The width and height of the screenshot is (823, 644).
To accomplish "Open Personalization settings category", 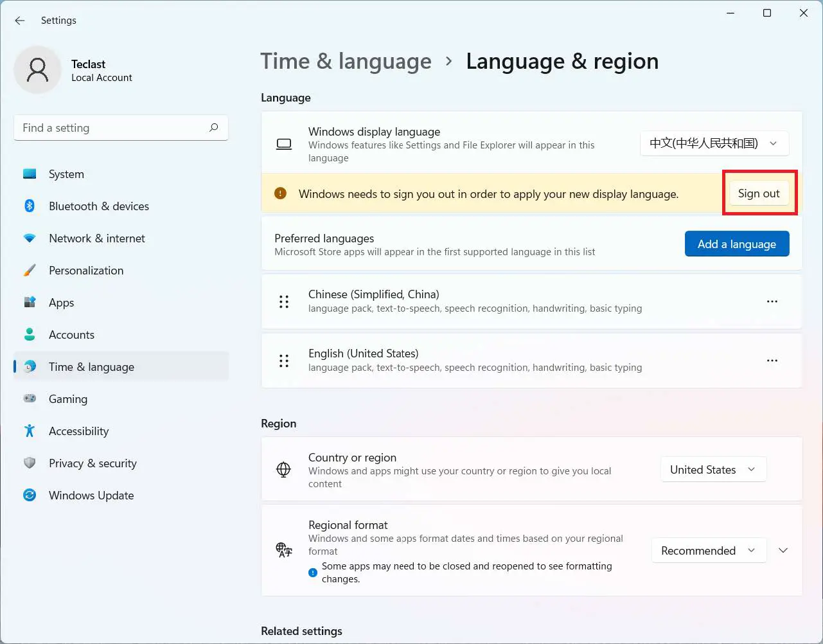I will (86, 271).
